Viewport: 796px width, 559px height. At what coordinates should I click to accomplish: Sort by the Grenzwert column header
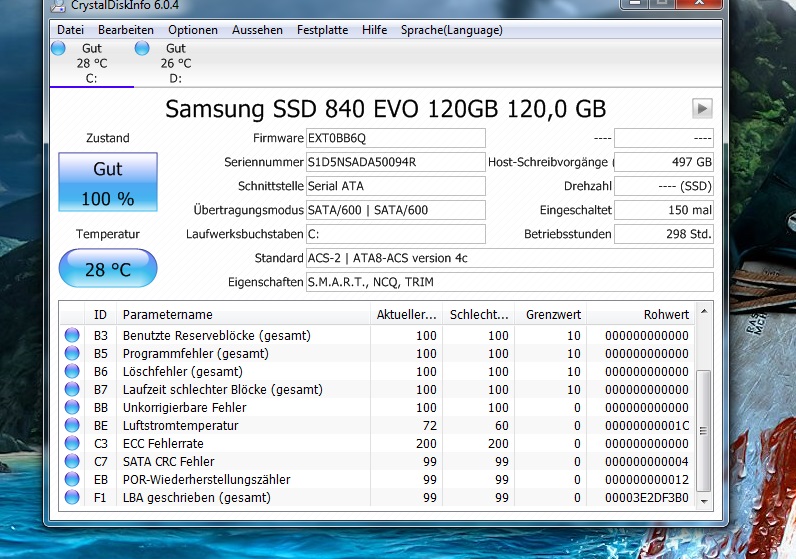[x=551, y=315]
